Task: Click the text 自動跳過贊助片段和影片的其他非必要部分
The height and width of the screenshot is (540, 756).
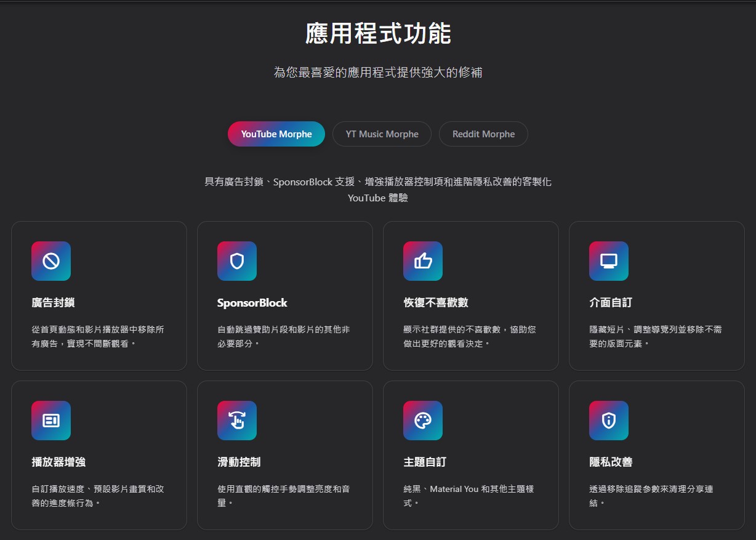Action: [284, 336]
